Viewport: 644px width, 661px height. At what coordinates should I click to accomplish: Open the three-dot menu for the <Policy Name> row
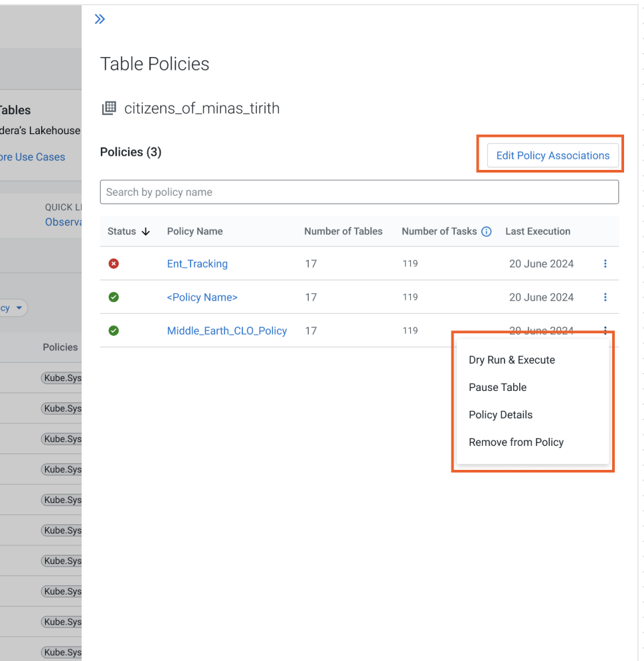tap(605, 297)
